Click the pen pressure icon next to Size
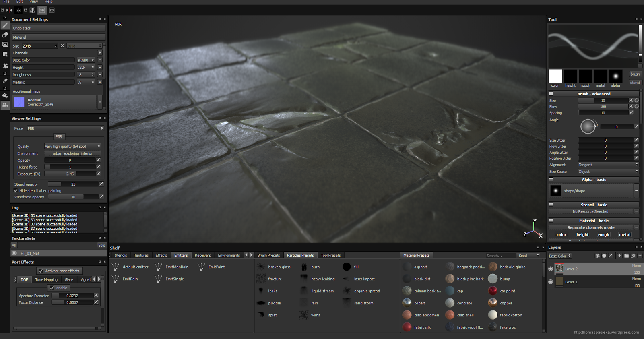The image size is (644, 339). pyautogui.click(x=631, y=101)
